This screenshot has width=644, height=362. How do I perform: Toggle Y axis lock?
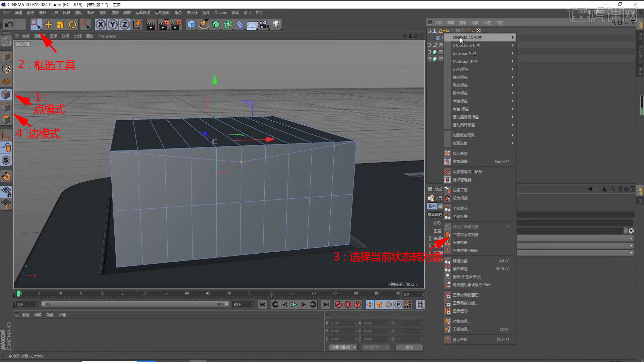click(113, 24)
